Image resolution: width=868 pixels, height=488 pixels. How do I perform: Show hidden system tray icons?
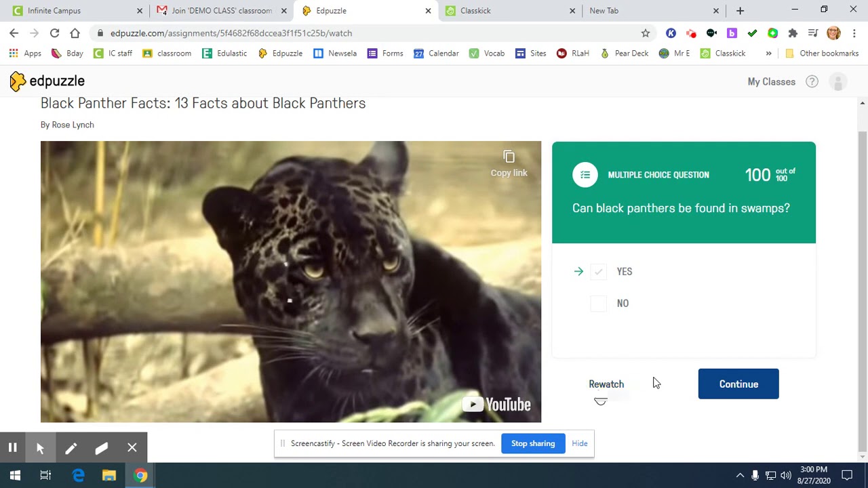tap(740, 475)
